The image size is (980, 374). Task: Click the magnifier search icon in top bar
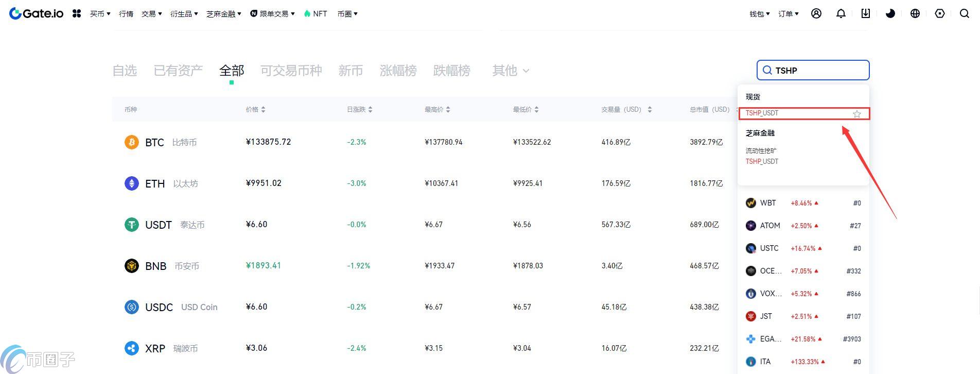pyautogui.click(x=965, y=14)
